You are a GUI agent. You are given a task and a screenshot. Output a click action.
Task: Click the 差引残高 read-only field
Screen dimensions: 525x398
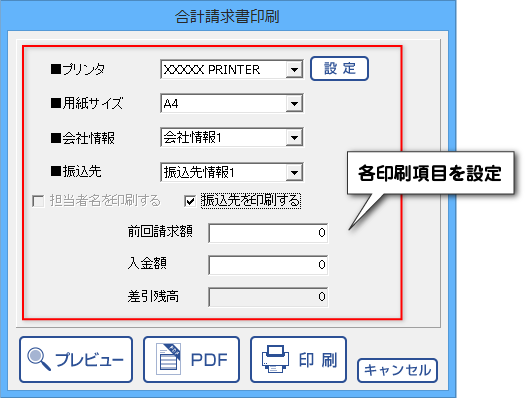268,297
